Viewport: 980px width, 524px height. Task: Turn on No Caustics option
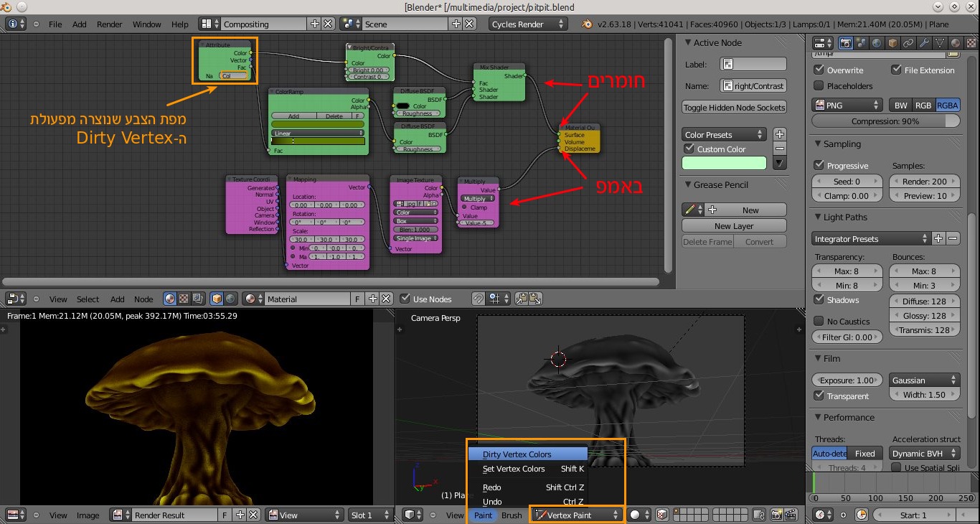pyautogui.click(x=819, y=321)
